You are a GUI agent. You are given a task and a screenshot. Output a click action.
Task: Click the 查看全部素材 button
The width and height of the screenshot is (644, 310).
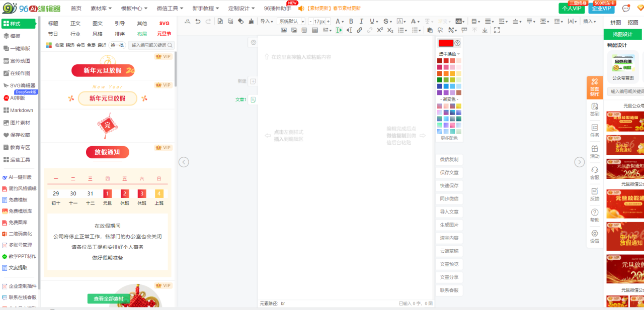[x=108, y=299]
